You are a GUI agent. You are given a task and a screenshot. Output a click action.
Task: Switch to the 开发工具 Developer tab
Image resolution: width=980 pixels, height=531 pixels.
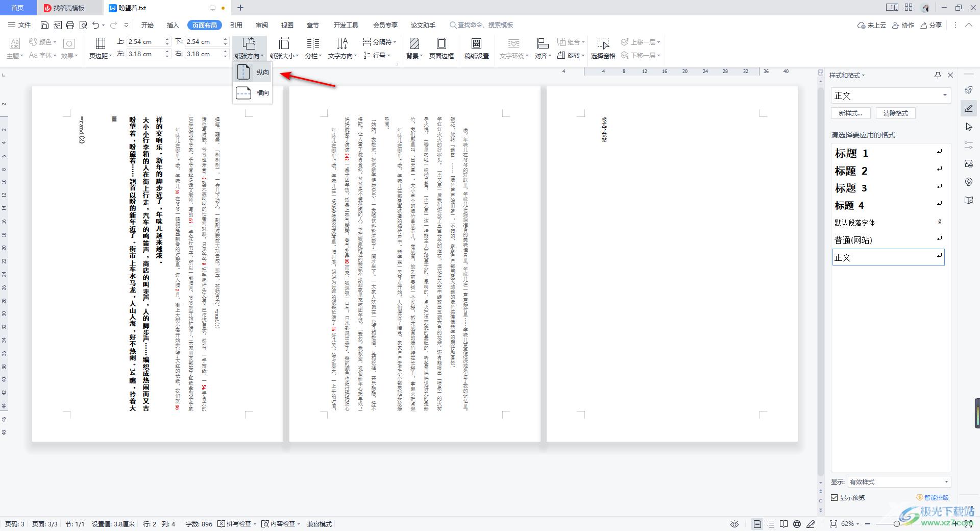coord(346,25)
